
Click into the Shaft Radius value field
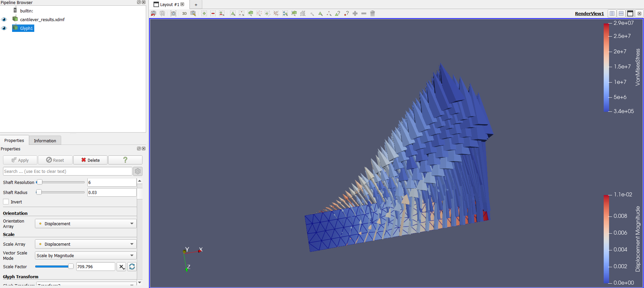pyautogui.click(x=112, y=192)
